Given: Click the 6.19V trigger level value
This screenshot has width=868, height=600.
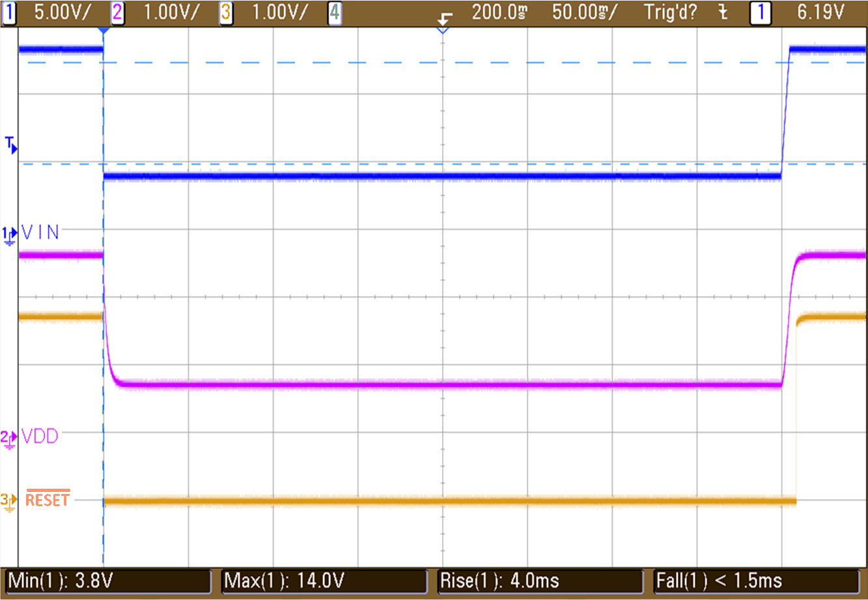Looking at the screenshot, I should click(x=820, y=12).
